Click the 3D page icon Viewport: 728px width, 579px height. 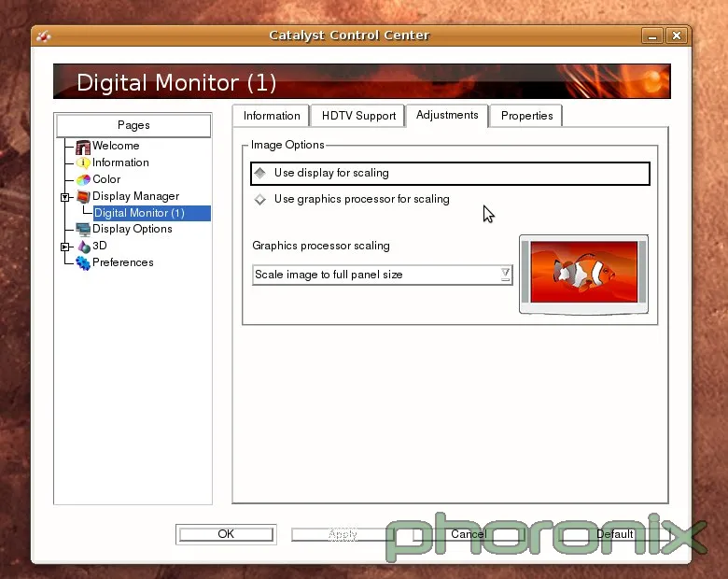83,247
